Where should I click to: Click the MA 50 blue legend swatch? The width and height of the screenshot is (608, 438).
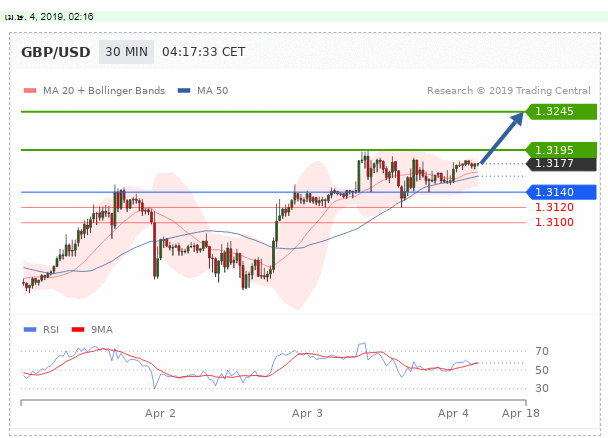[184, 91]
